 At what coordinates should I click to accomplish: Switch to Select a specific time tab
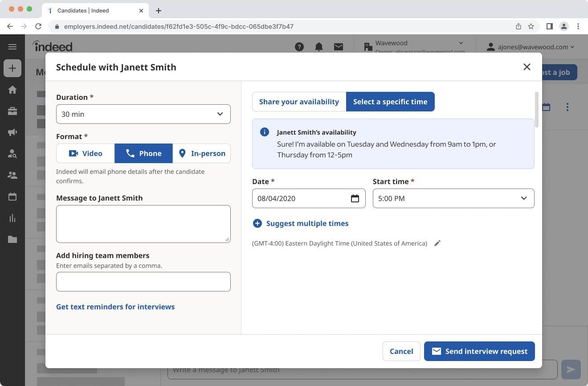[390, 102]
